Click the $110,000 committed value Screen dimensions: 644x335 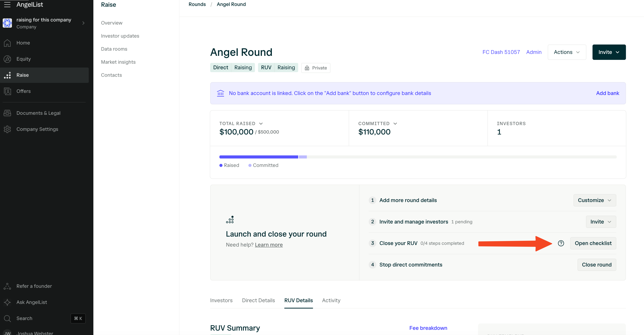point(374,132)
